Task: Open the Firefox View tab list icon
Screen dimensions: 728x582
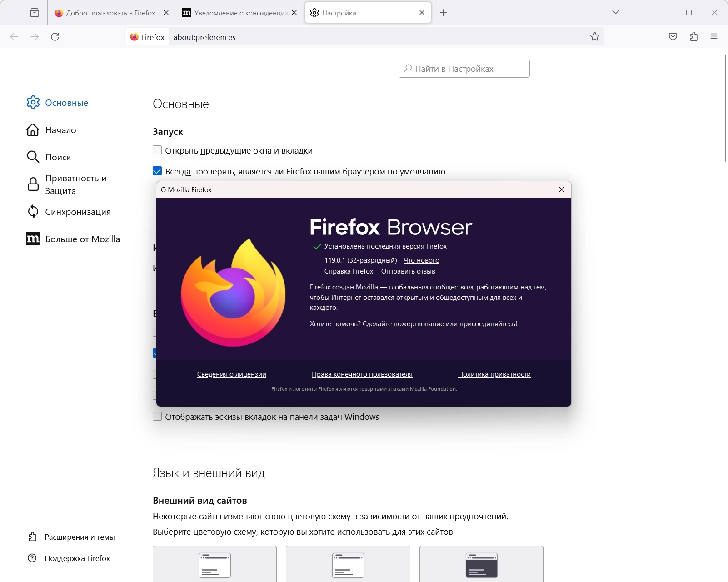Action: click(x=35, y=13)
